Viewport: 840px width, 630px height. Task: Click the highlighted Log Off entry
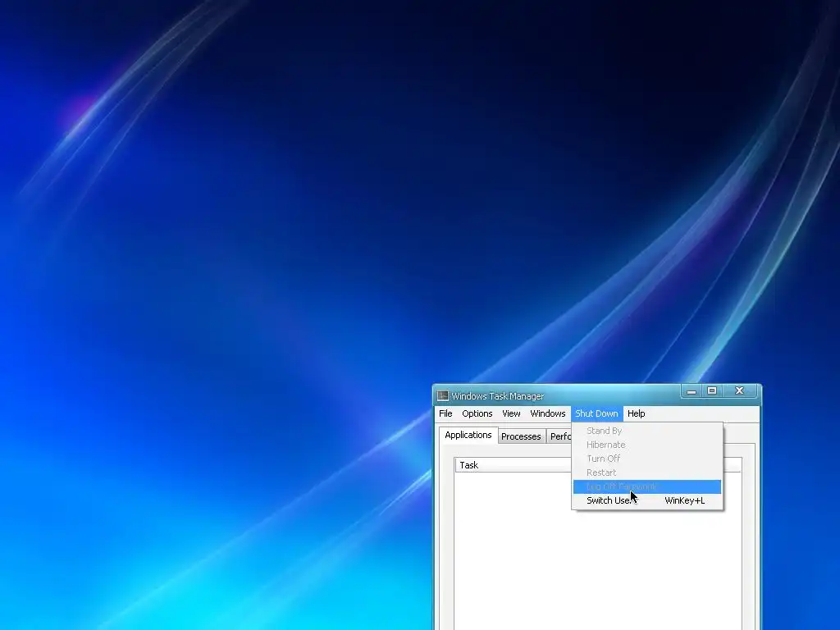pos(647,486)
